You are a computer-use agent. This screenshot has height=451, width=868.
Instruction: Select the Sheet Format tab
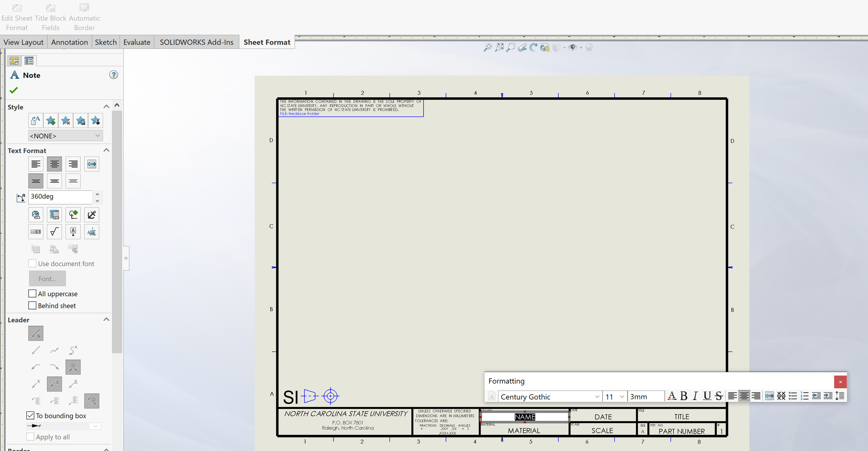(x=267, y=42)
